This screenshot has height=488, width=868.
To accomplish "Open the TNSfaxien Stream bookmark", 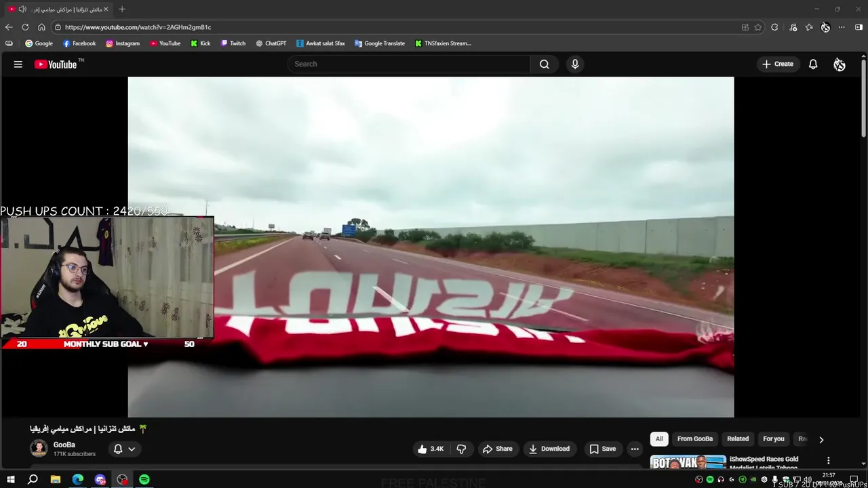I will [443, 43].
